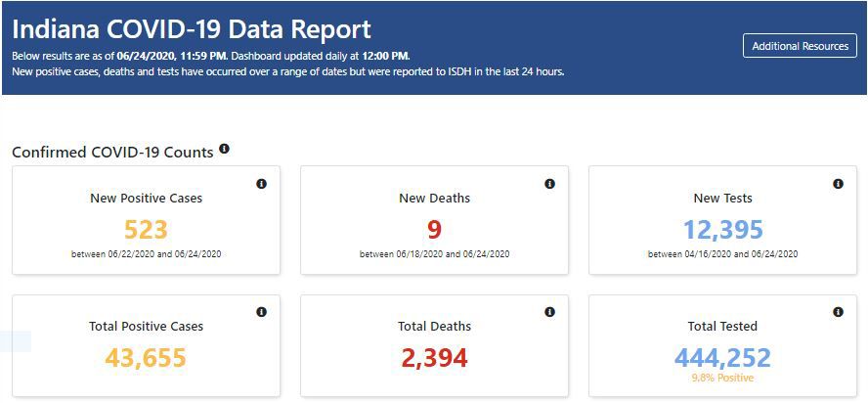868x403 pixels.
Task: Open the Additional Resources button
Action: pos(800,46)
